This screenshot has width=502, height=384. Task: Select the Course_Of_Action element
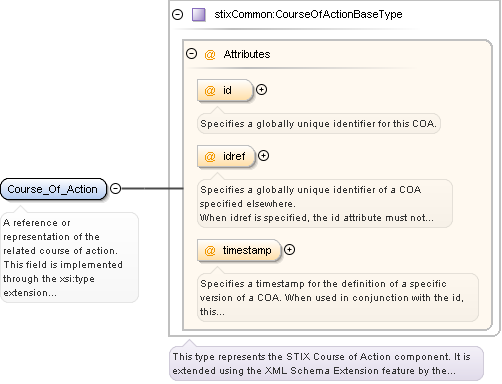pos(53,189)
